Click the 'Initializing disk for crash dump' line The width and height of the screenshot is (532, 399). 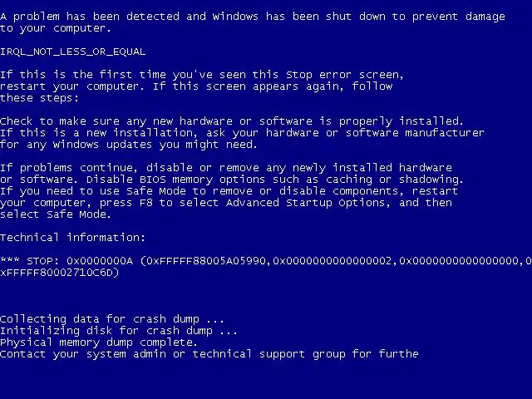click(x=119, y=331)
